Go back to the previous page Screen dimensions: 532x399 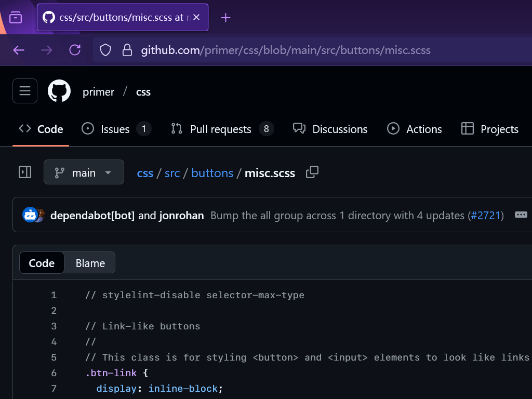[19, 50]
